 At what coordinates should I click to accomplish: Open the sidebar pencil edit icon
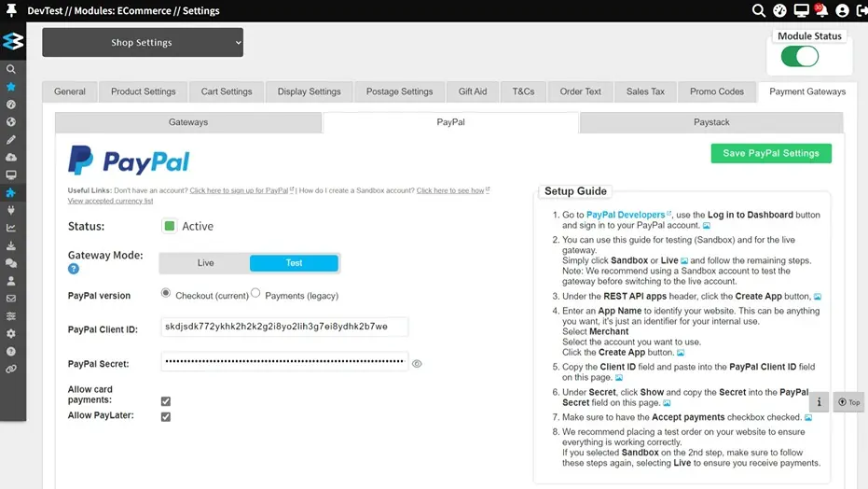pyautogui.click(x=11, y=140)
